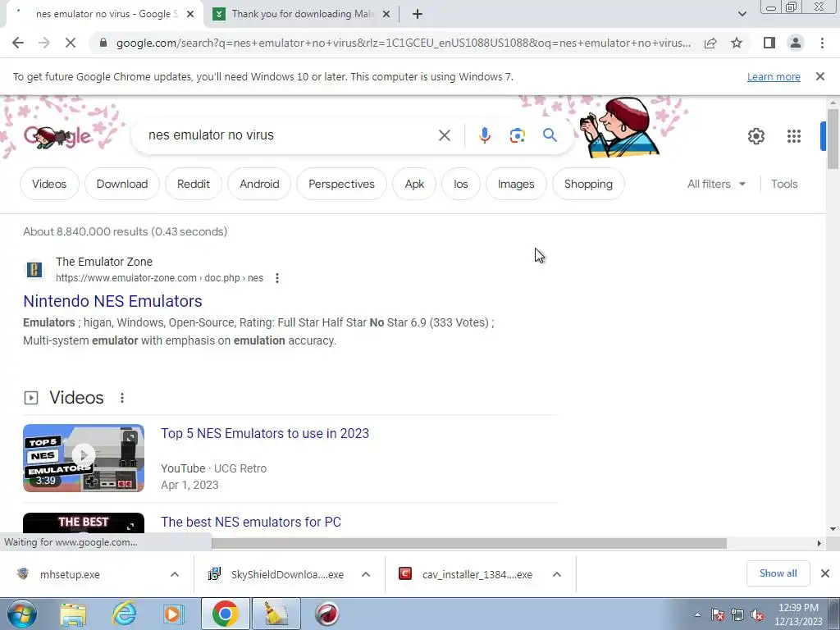The width and height of the screenshot is (840, 630).
Task: Open cav_installer exe download
Action: click(x=477, y=574)
